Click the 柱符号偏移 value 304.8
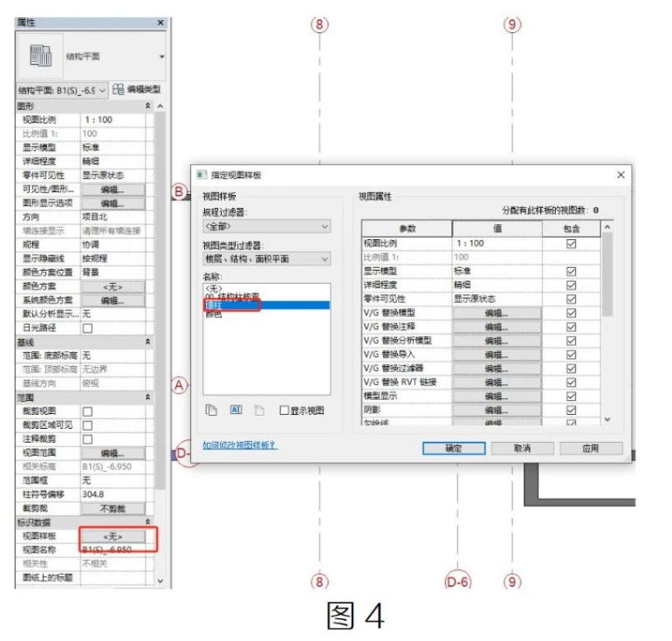Viewport: 672px width, 641px height. click(113, 494)
